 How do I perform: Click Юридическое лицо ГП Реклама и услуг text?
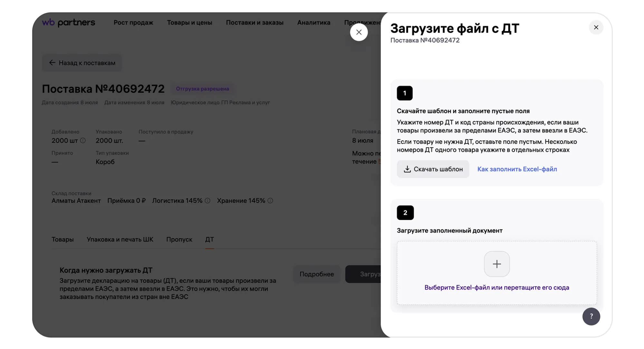pos(220,103)
